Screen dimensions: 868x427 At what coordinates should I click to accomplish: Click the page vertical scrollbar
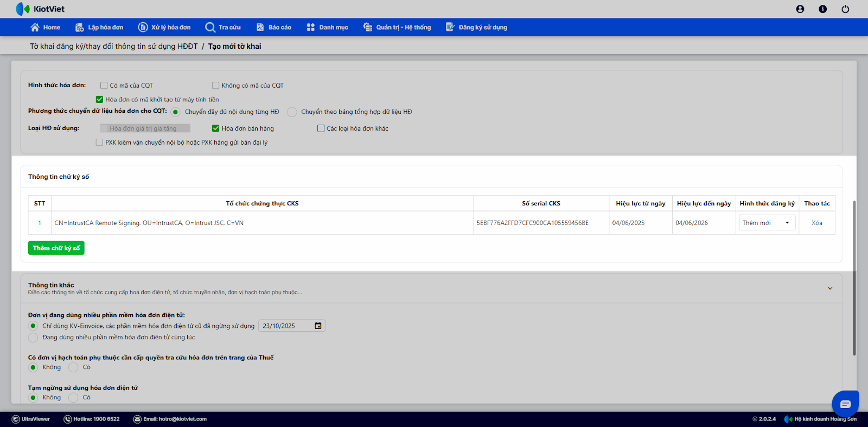pyautogui.click(x=854, y=277)
